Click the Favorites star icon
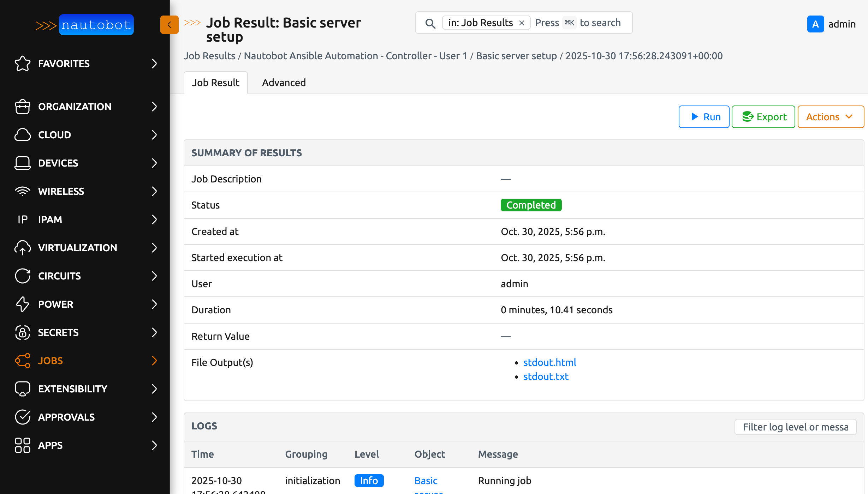The image size is (868, 494). click(23, 64)
